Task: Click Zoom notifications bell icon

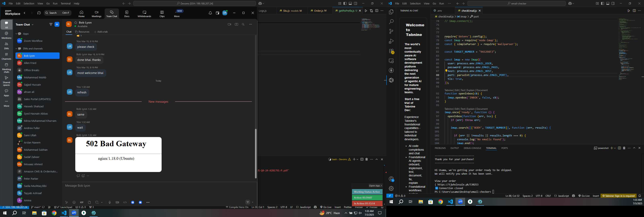Action: pos(210,13)
